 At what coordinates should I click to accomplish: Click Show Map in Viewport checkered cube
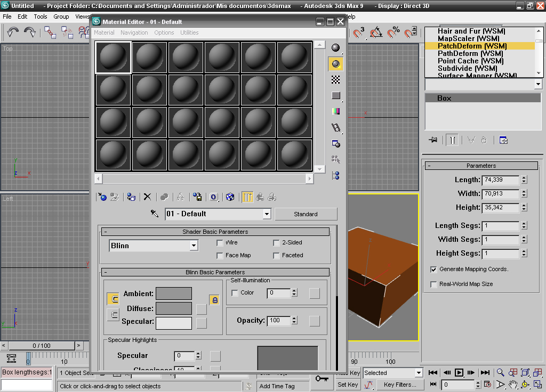(x=230, y=197)
